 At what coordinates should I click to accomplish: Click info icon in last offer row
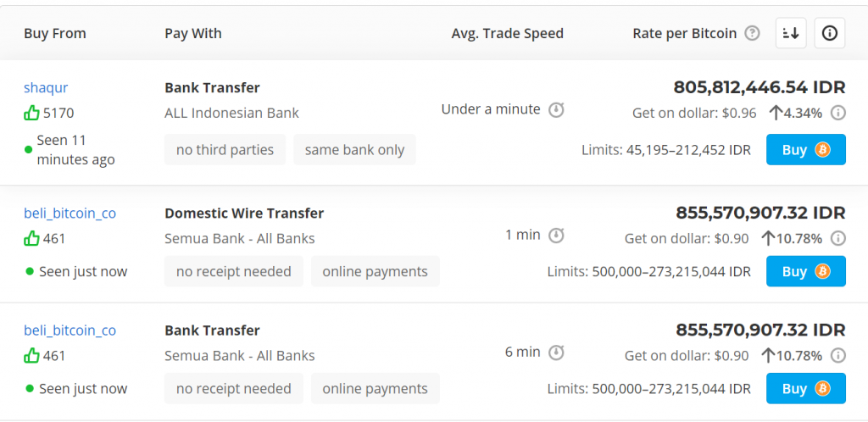pos(838,356)
